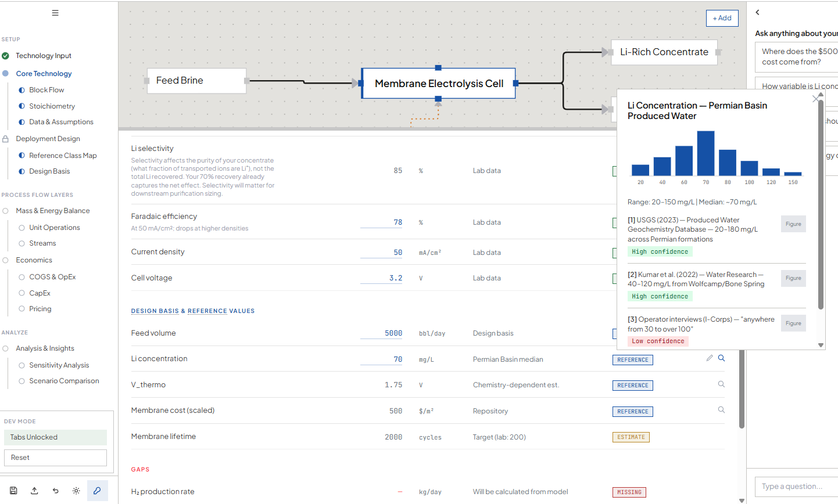Collapse the right chat panel chevron

pyautogui.click(x=757, y=12)
